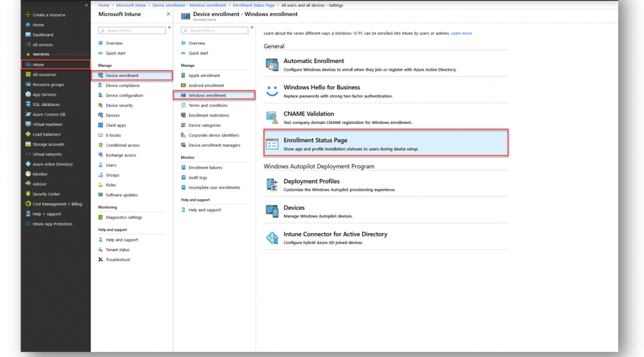This screenshot has height=357, width=644.
Task: Click the Load balancers icon
Action: click(x=28, y=134)
